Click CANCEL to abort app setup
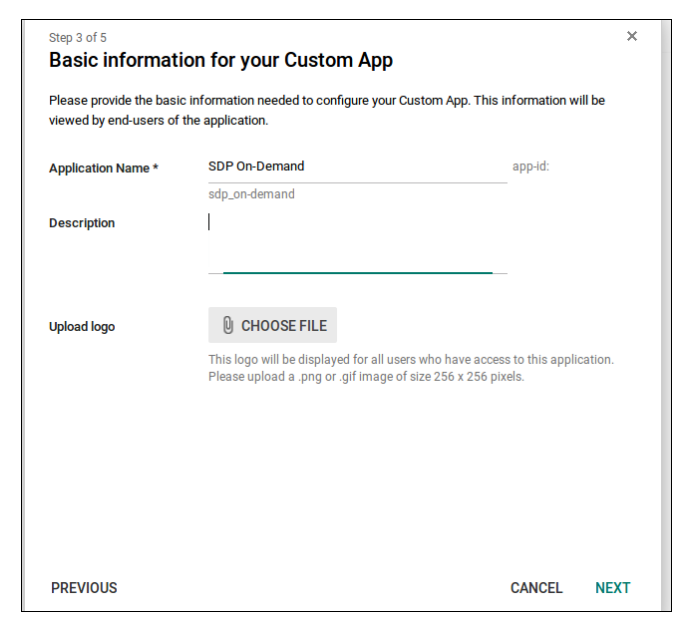Viewport: 679px width, 621px height. click(536, 588)
